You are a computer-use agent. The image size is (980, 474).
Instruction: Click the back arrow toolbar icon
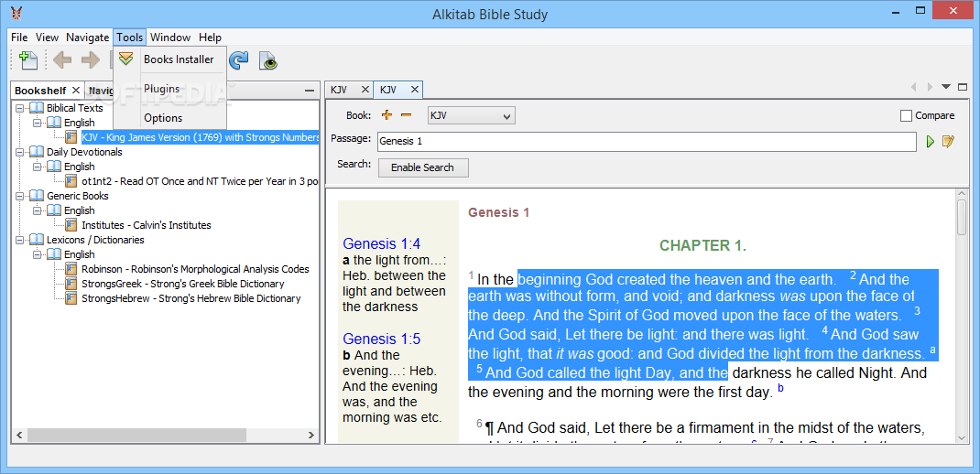click(x=62, y=60)
